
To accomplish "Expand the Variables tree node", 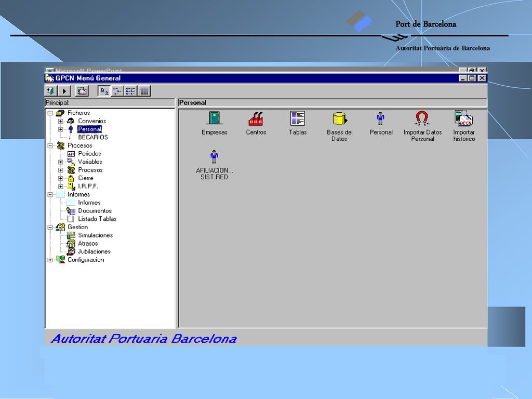I will [61, 162].
